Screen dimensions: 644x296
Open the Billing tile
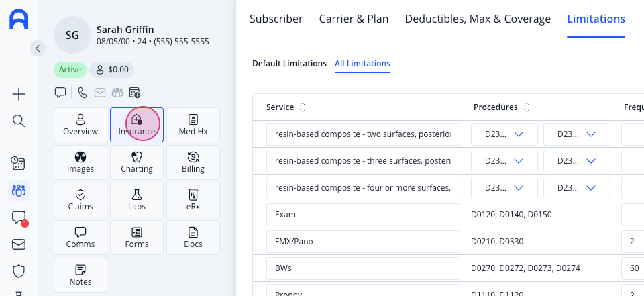pyautogui.click(x=193, y=162)
